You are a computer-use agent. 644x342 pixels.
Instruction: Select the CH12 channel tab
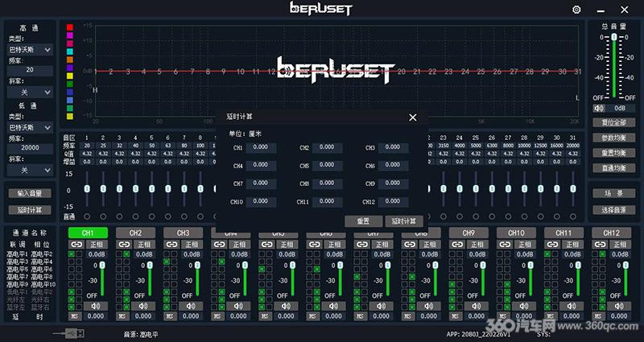pos(612,233)
